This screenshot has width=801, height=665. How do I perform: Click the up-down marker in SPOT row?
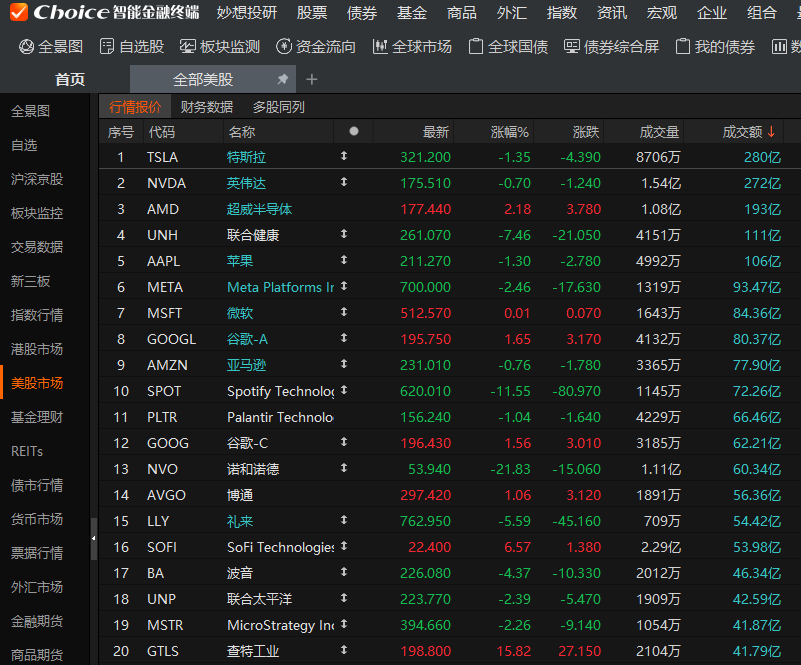coord(344,390)
